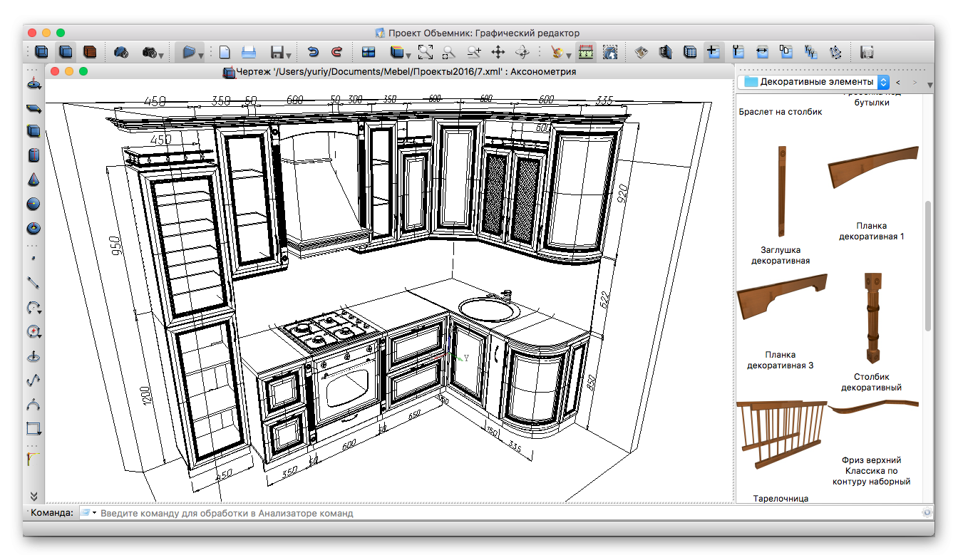Expand hidden left toolbar tools chevron
This screenshot has width=958, height=560.
(x=34, y=495)
